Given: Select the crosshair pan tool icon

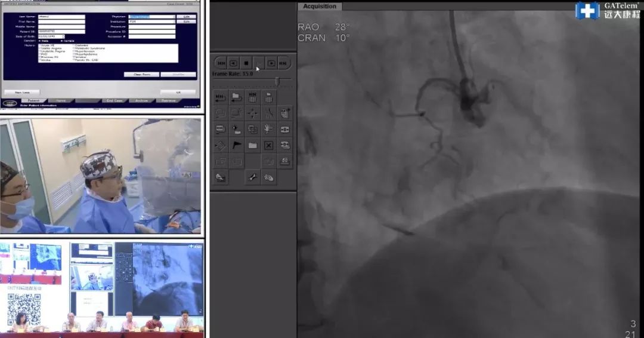Looking at the screenshot, I should click(x=253, y=113).
